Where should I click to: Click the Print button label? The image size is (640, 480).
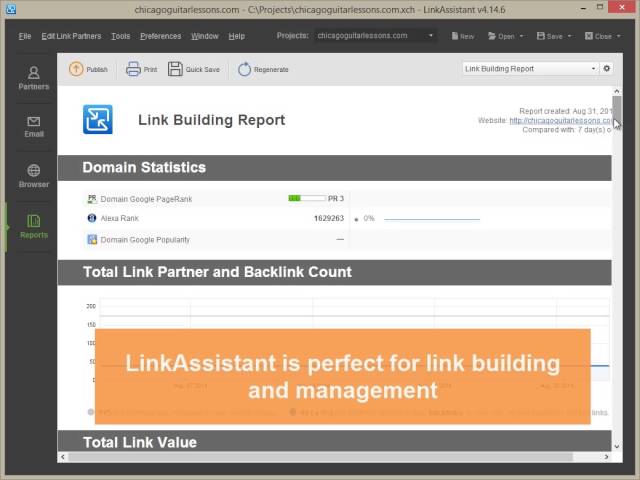click(150, 69)
